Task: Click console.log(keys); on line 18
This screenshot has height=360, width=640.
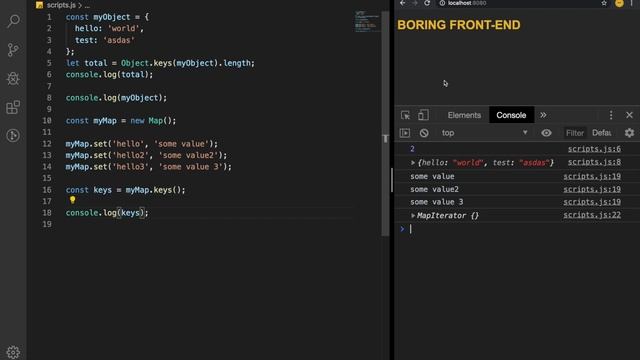Action: 107,213
